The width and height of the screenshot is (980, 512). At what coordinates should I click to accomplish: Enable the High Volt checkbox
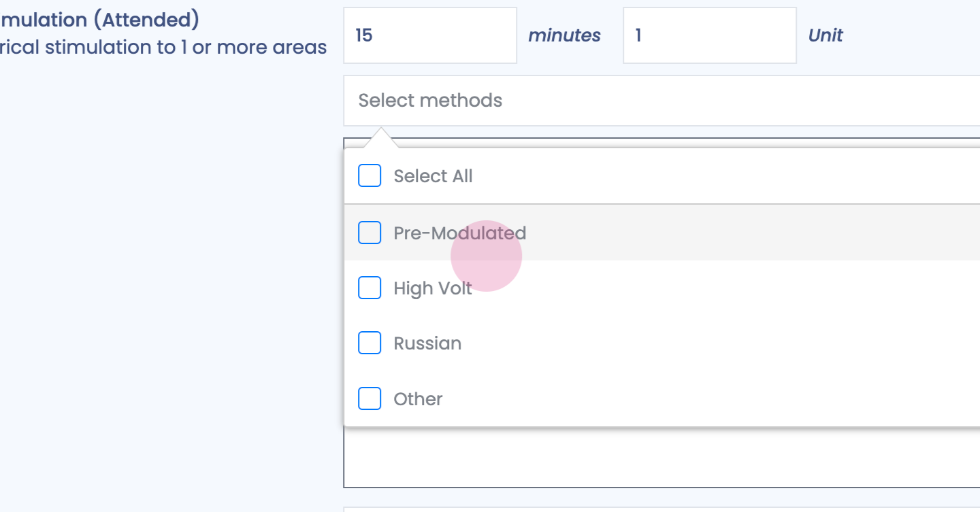(370, 288)
